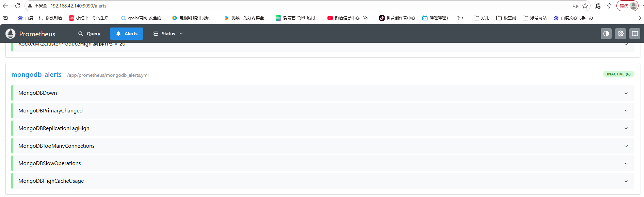The width and height of the screenshot is (644, 197).
Task: Open the settings gear icon
Action: click(x=621, y=34)
